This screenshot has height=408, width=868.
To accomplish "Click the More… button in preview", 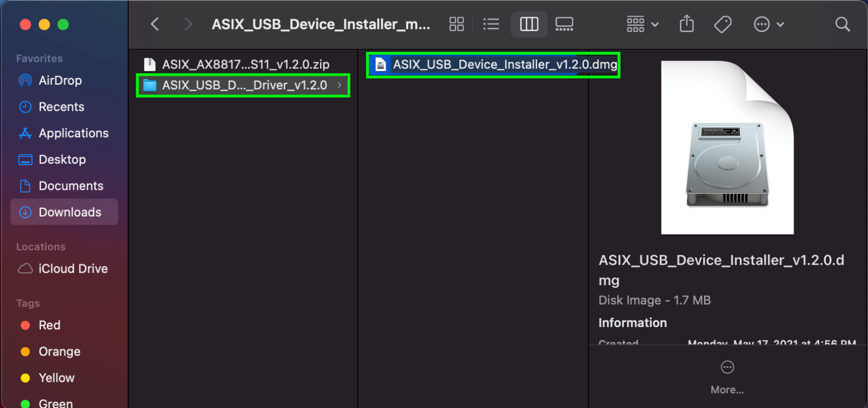I will [x=727, y=378].
